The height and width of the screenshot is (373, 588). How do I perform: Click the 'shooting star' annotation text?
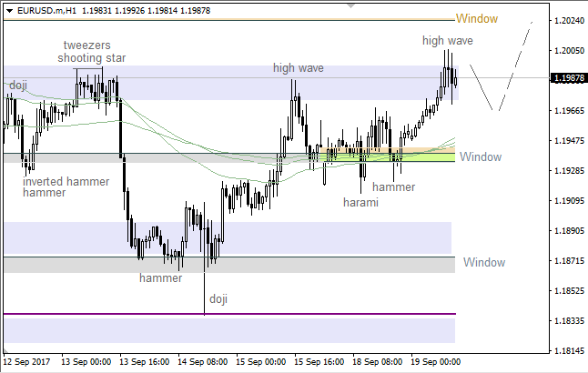91,57
